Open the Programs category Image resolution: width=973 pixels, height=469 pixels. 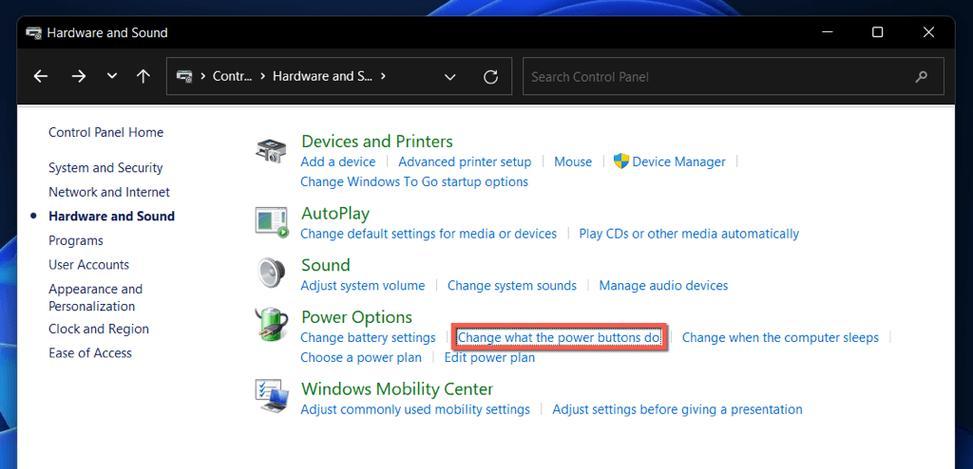click(x=76, y=240)
